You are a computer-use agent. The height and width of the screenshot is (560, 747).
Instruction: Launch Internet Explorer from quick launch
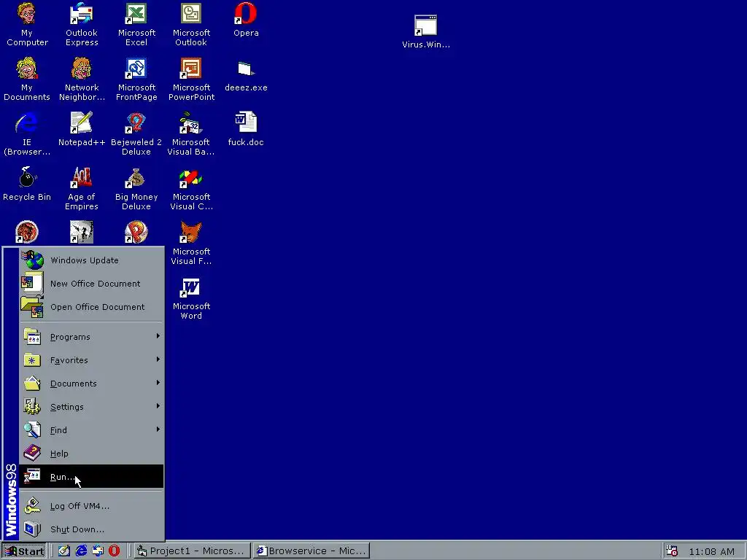(x=82, y=551)
